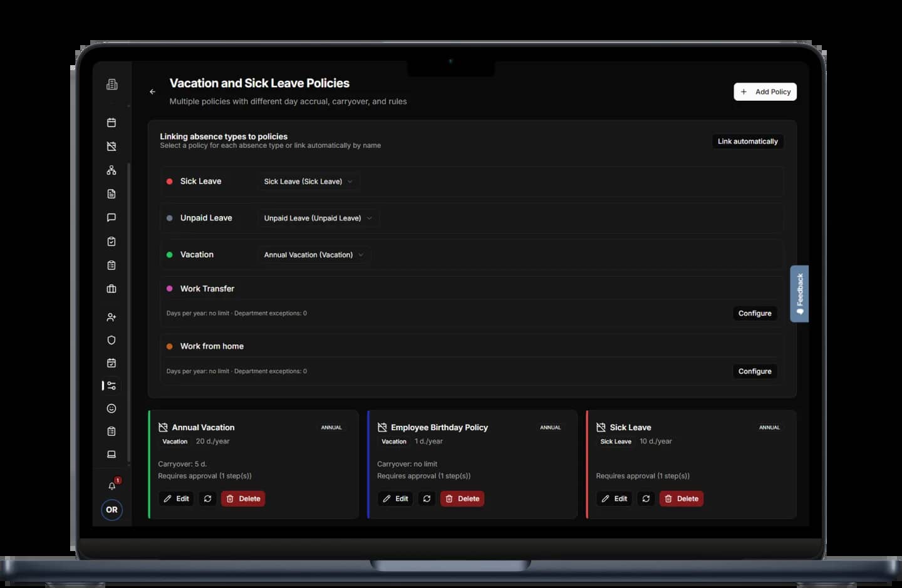Open the laptop icon in sidebar
Viewport: 902px width, 588px height.
tap(111, 455)
